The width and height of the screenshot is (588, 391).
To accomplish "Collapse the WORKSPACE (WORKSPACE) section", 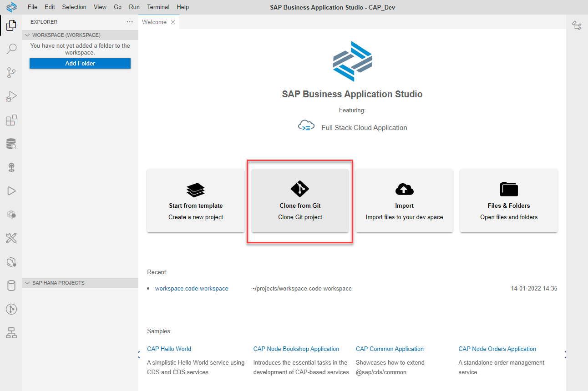I will (80, 35).
